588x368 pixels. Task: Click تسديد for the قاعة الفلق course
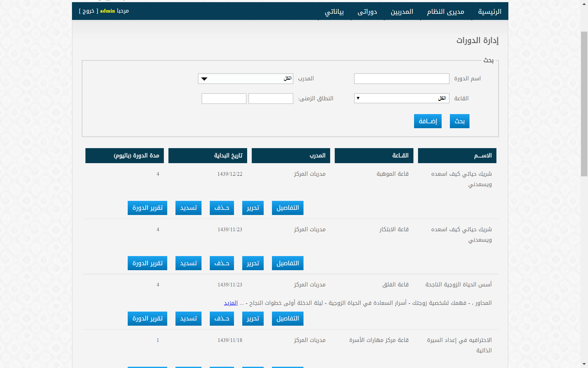(x=188, y=319)
